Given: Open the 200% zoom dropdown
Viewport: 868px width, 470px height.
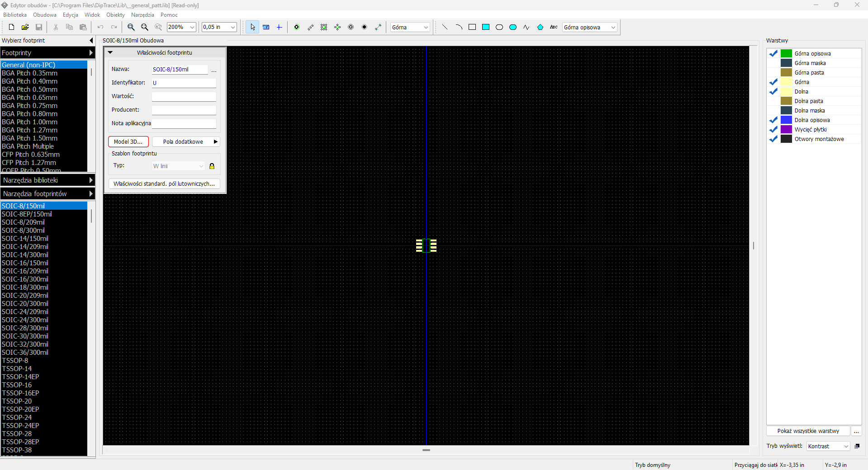Looking at the screenshot, I should 192,27.
